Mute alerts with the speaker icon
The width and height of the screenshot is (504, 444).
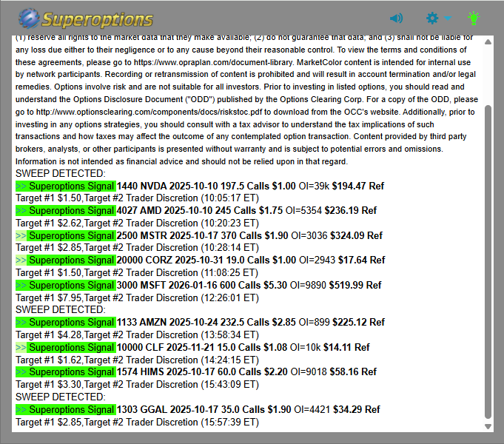click(397, 18)
